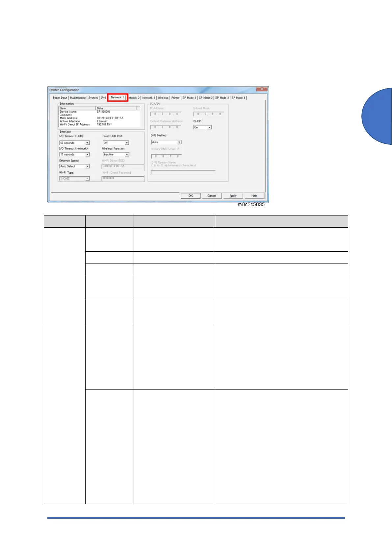Select the System tab
The height and width of the screenshot is (554, 392).
(x=93, y=98)
